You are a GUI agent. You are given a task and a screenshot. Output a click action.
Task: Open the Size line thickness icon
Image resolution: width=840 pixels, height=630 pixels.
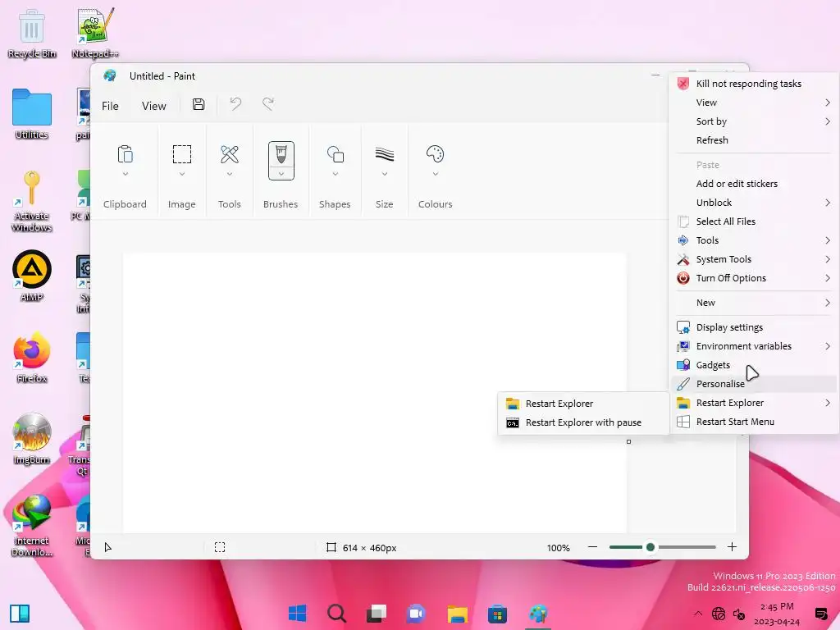pyautogui.click(x=385, y=154)
